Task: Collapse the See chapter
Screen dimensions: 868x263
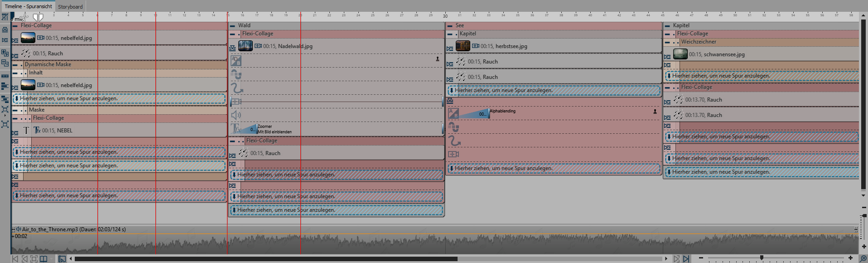Action: point(450,26)
